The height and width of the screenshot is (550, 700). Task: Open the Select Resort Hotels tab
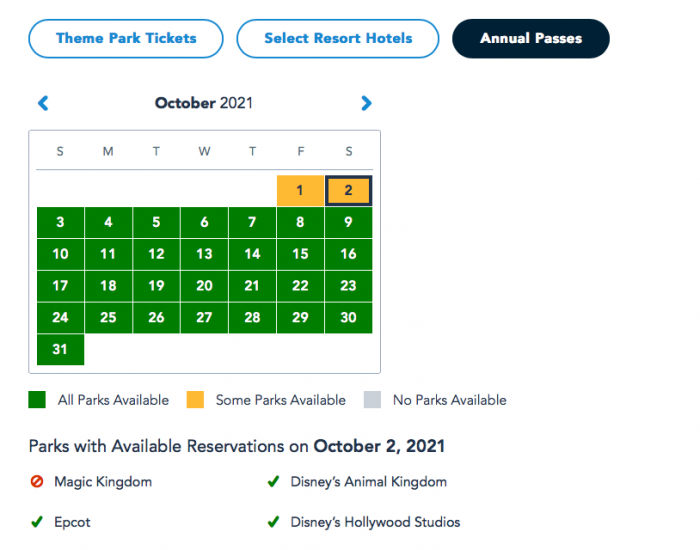(x=338, y=39)
